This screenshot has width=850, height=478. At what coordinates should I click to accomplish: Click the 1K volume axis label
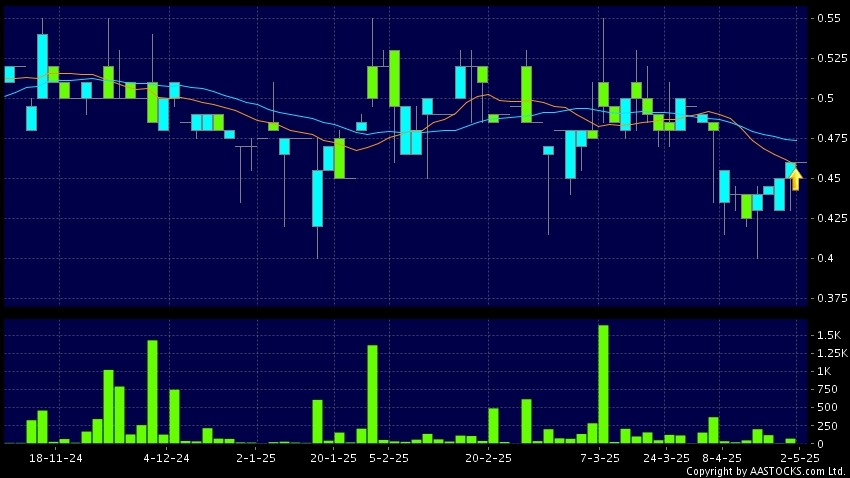tap(824, 371)
